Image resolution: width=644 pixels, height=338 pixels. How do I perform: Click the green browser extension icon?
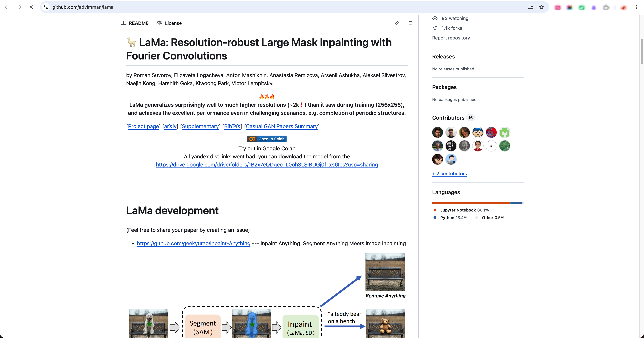(582, 8)
